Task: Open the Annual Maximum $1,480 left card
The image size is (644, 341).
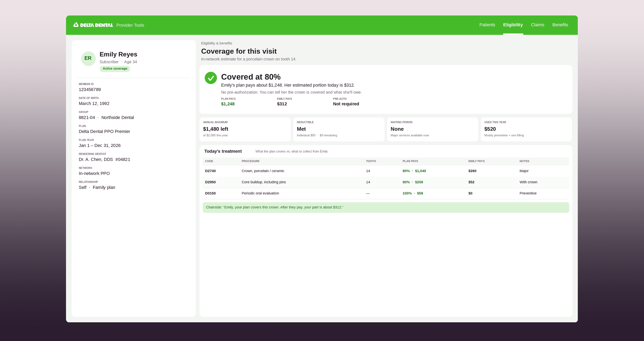Action: (x=245, y=129)
